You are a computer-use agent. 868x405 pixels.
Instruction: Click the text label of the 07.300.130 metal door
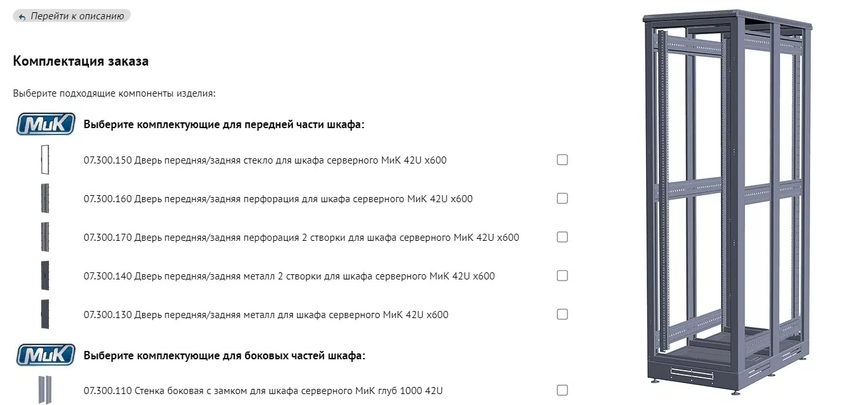[266, 315]
